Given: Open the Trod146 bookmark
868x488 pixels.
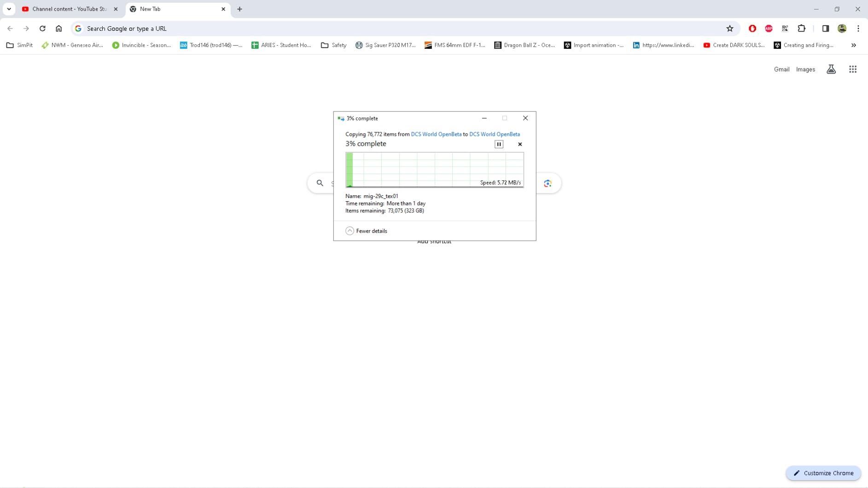Looking at the screenshot, I should click(211, 45).
